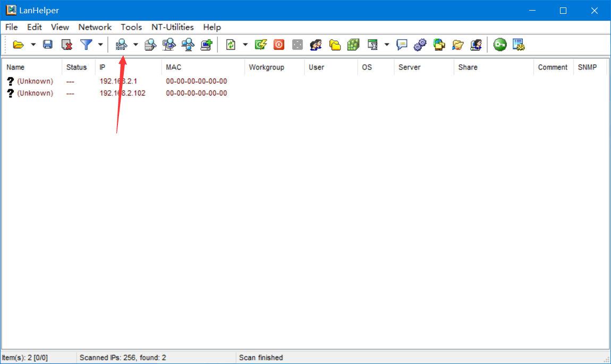Open the View menu
This screenshot has height=364, width=611.
point(60,27)
